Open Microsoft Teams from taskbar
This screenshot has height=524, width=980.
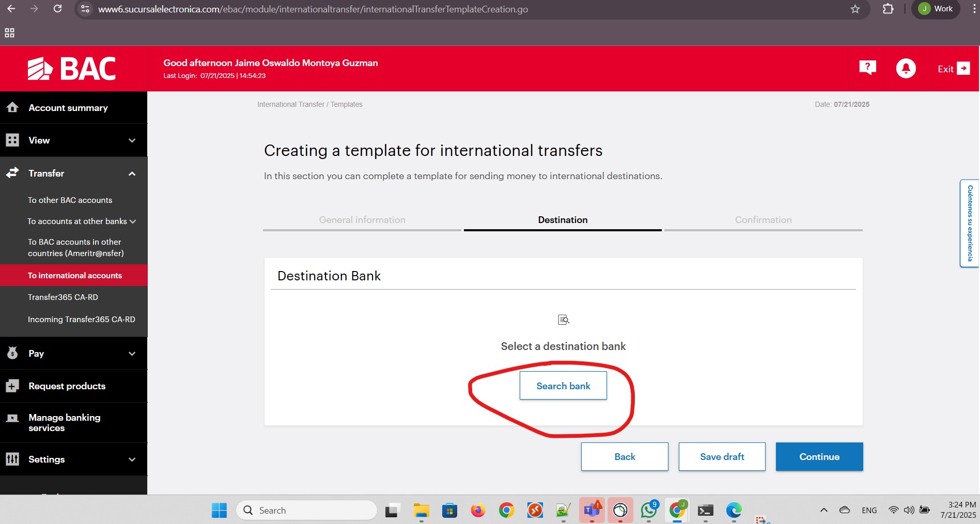tap(592, 510)
